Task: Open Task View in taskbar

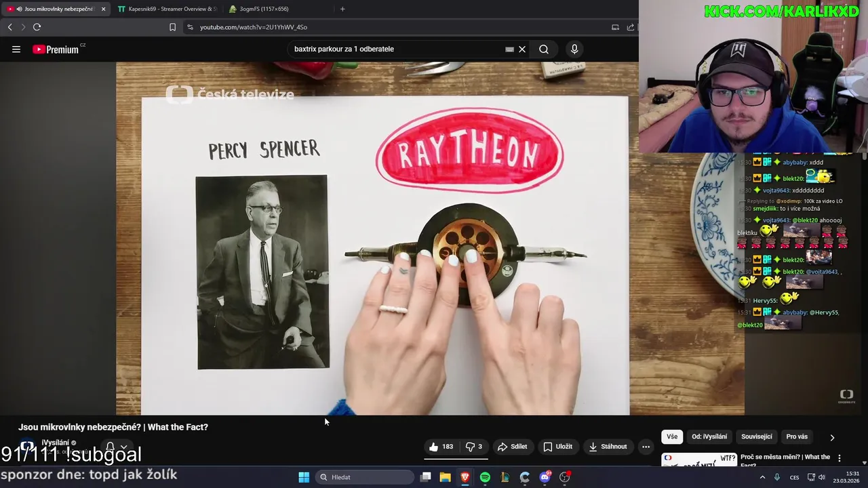Action: click(x=426, y=477)
